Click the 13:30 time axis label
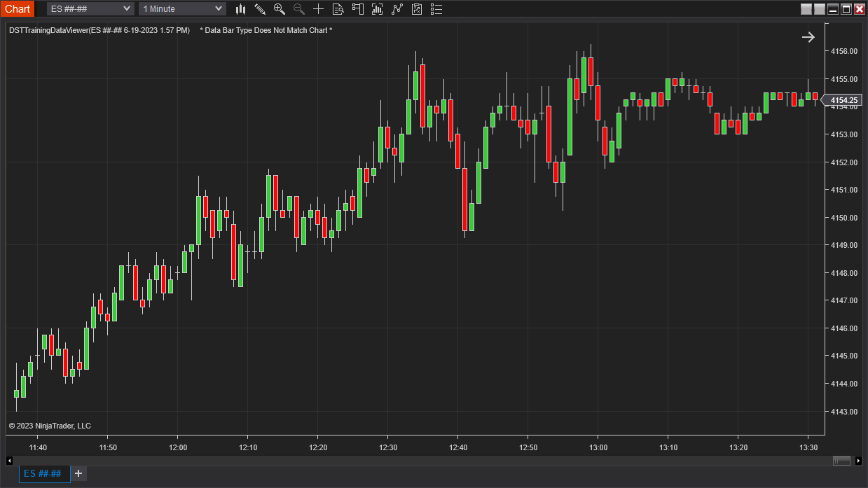868x488 pixels. pyautogui.click(x=808, y=447)
